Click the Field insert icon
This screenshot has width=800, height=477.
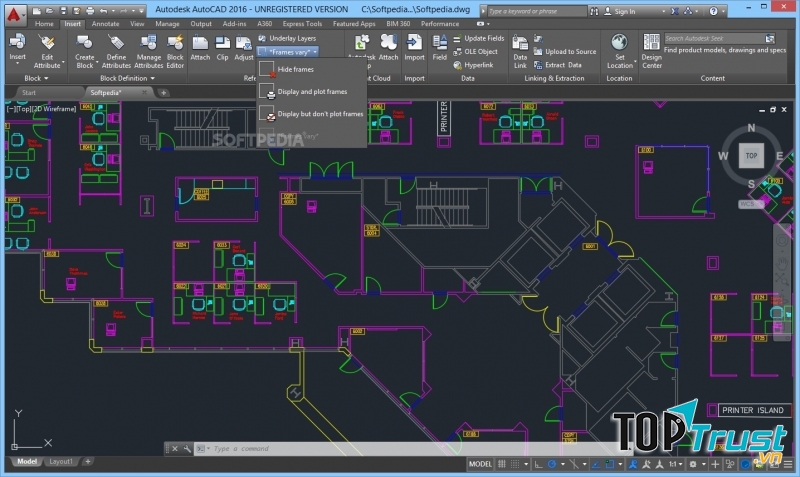click(x=439, y=43)
